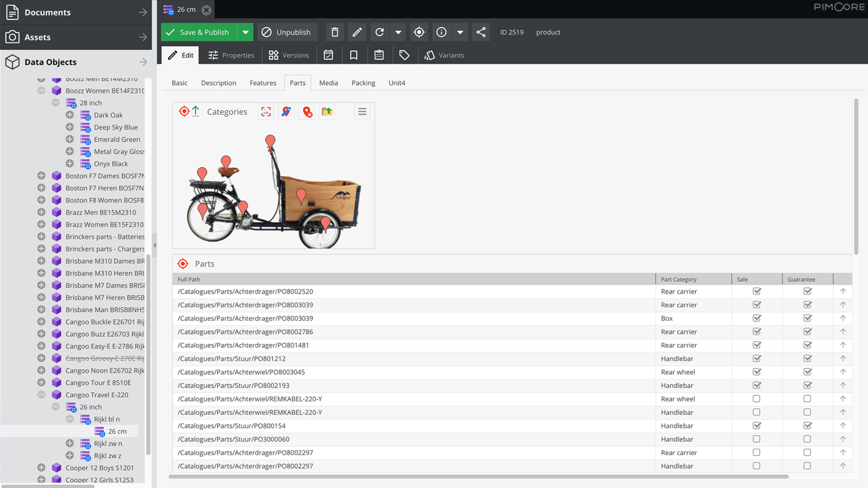Click the Unpublish button

point(286,32)
